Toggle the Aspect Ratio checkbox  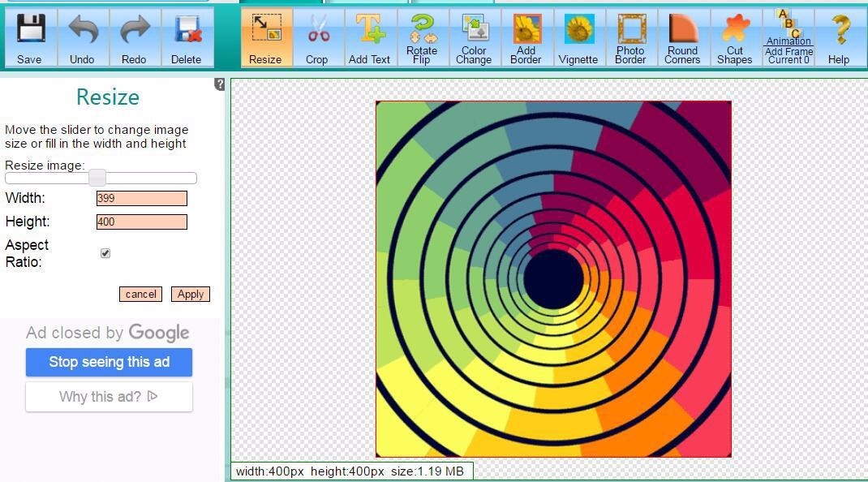(x=105, y=253)
